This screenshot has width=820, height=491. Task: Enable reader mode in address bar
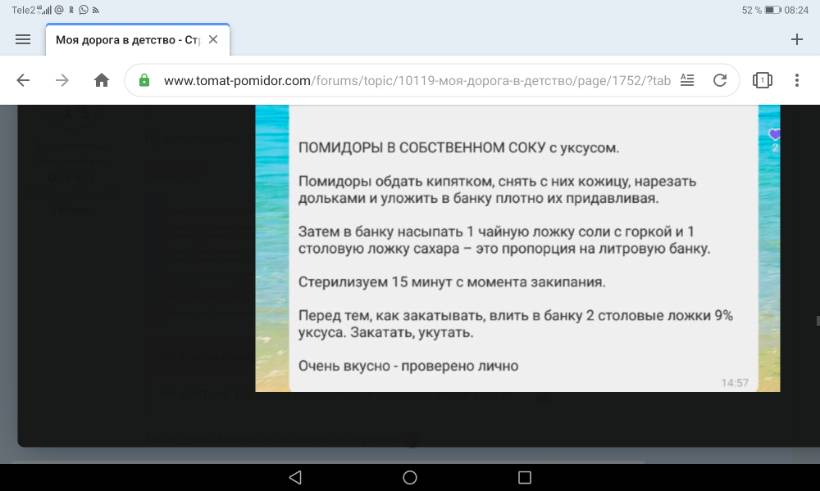[x=687, y=81]
